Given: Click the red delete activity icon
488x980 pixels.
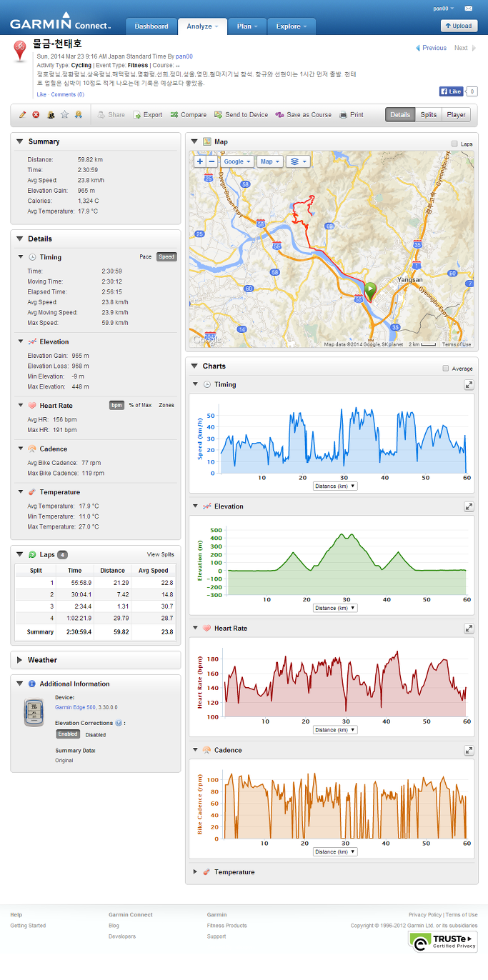Looking at the screenshot, I should (x=36, y=114).
